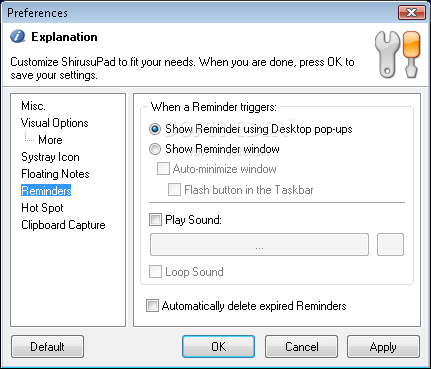Select Visual Options in the tree
This screenshot has height=369, width=431.
[x=55, y=123]
